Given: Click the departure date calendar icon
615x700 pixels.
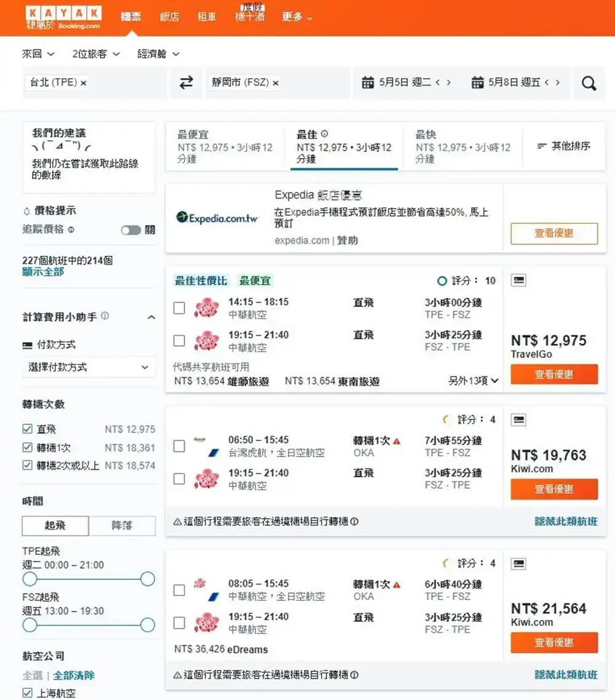Looking at the screenshot, I should pyautogui.click(x=367, y=82).
